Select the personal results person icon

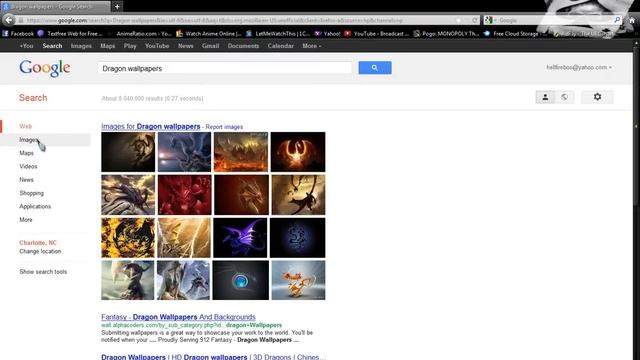pyautogui.click(x=545, y=97)
